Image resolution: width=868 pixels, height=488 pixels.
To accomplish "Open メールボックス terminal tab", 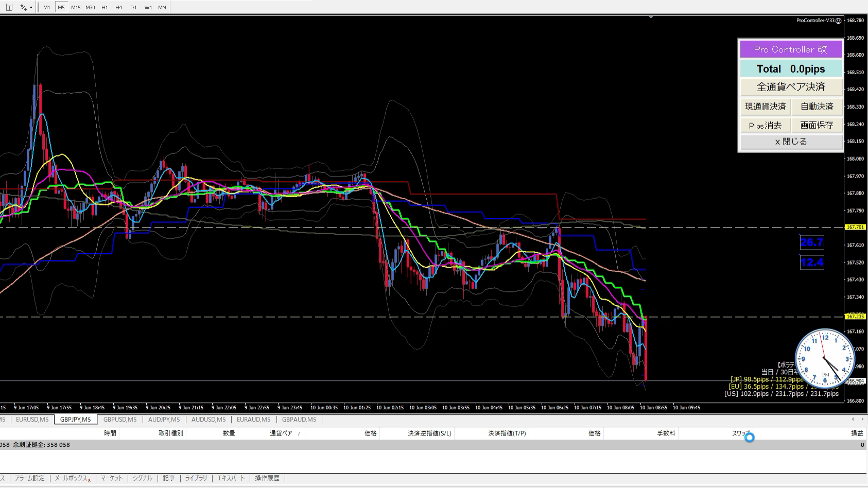I will [72, 478].
